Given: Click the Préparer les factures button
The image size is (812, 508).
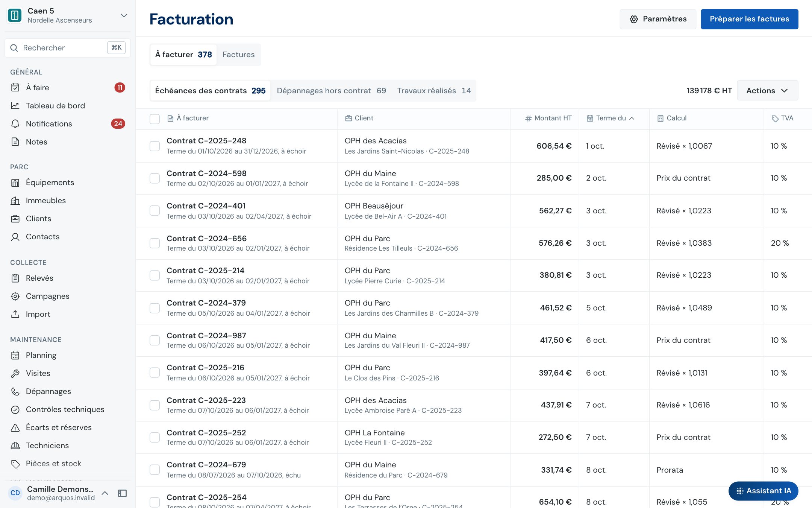Looking at the screenshot, I should (x=749, y=19).
